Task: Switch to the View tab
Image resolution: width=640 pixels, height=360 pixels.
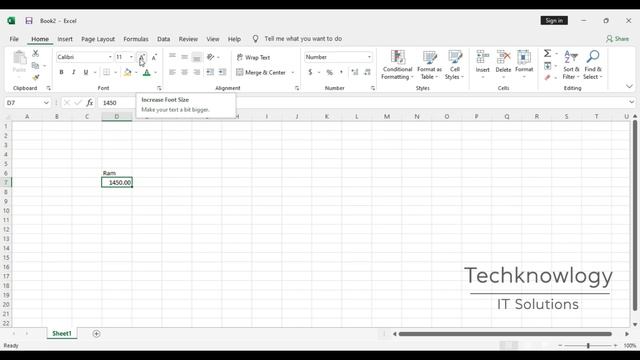Action: tap(213, 39)
